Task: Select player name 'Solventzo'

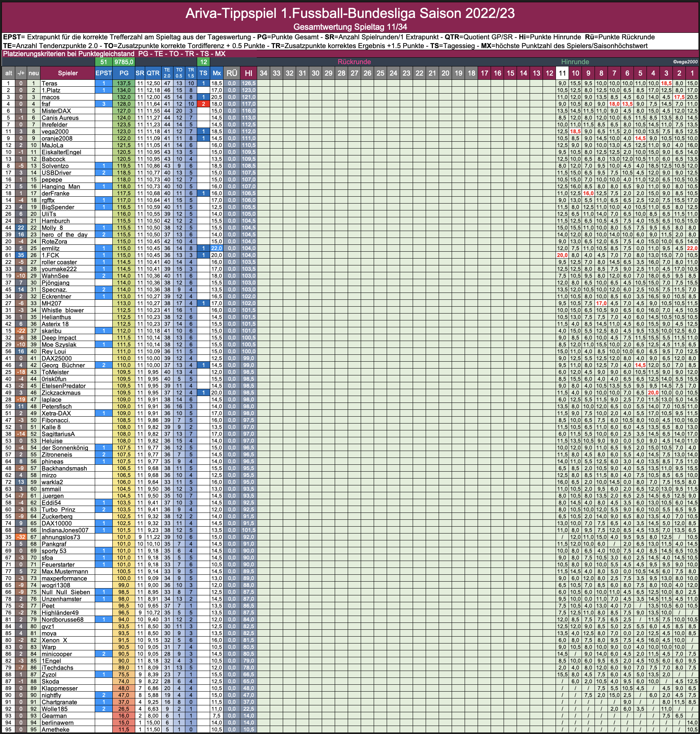Action: (x=55, y=166)
